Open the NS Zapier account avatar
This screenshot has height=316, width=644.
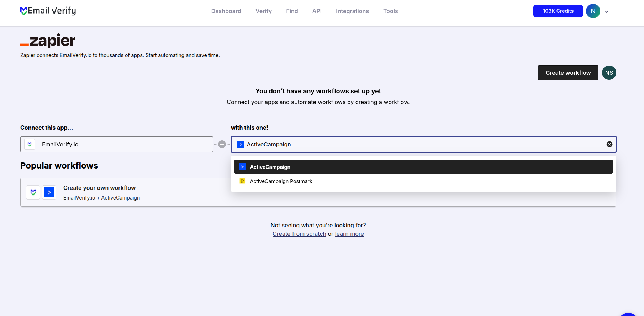pos(609,73)
